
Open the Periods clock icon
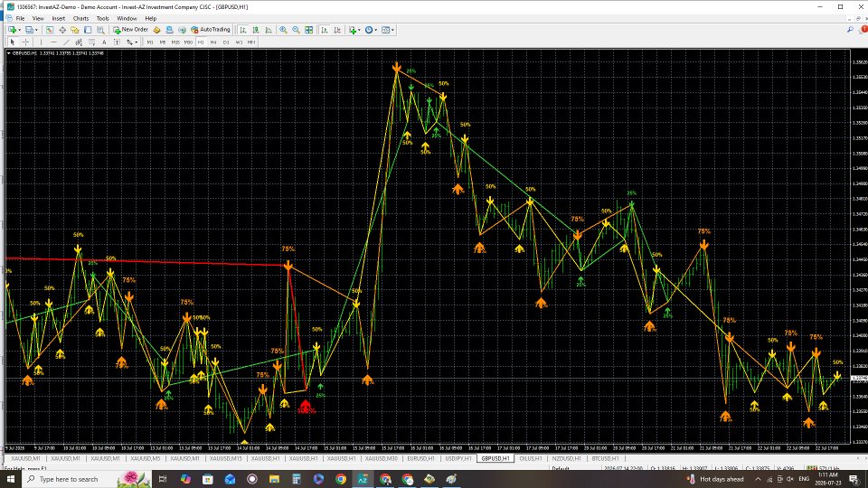coord(369,30)
